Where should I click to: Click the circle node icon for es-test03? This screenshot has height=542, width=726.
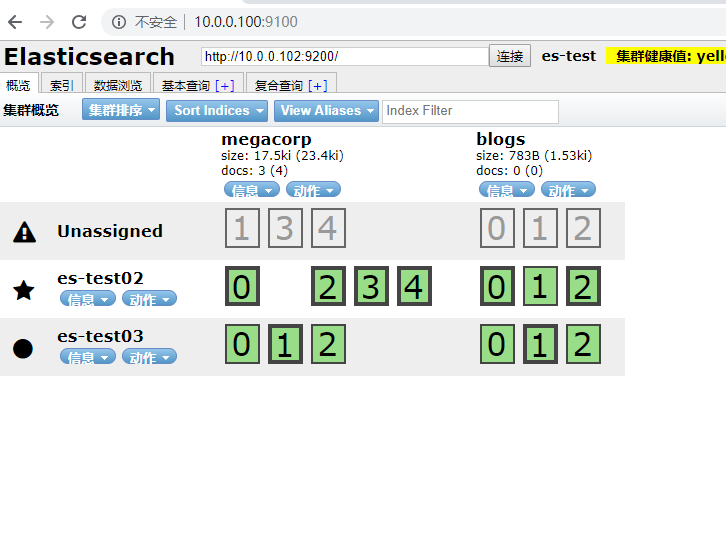(x=23, y=349)
